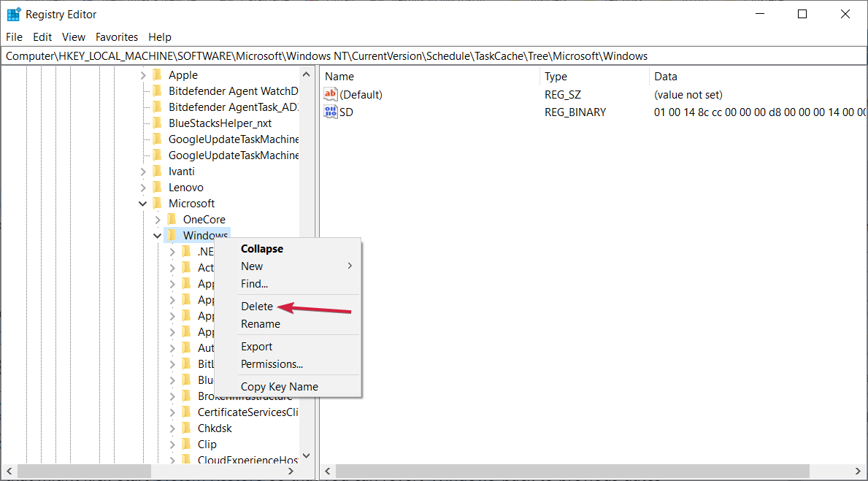
Task: Click the values pane horizontal scrollbar thumb
Action: (572, 471)
